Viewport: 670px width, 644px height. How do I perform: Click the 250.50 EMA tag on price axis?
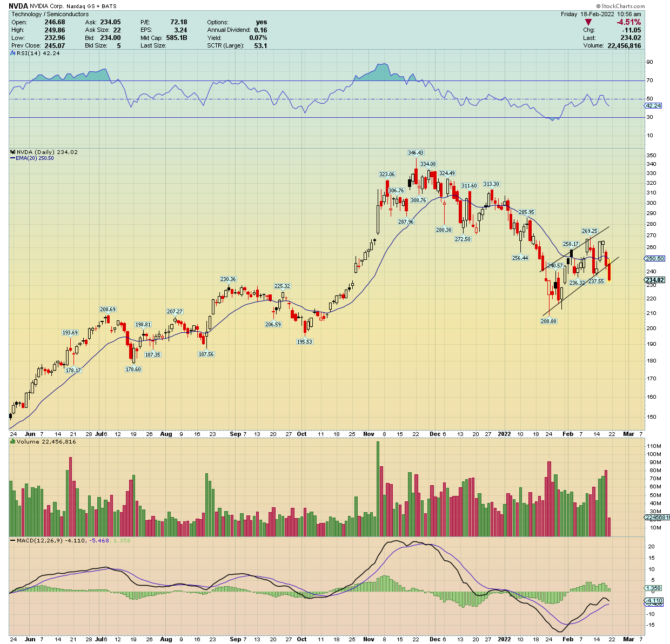[x=655, y=259]
